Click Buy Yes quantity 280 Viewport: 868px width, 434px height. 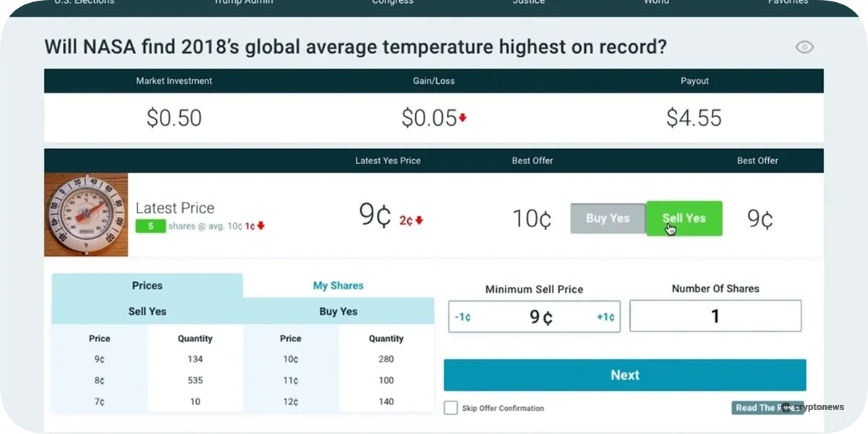tap(386, 359)
